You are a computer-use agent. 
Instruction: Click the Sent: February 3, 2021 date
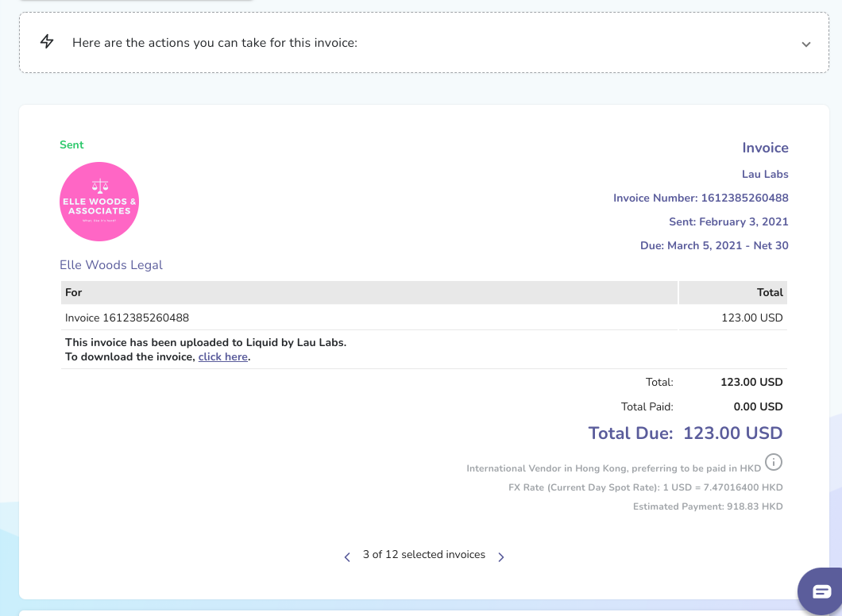(x=728, y=221)
